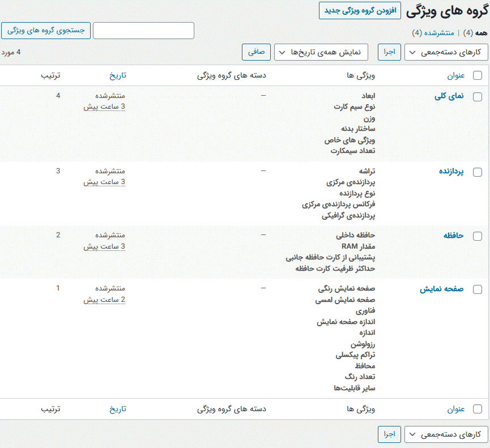Click the 'ساختار بدنه' feature text
Screen dimensions: 490x448
[x=358, y=129]
